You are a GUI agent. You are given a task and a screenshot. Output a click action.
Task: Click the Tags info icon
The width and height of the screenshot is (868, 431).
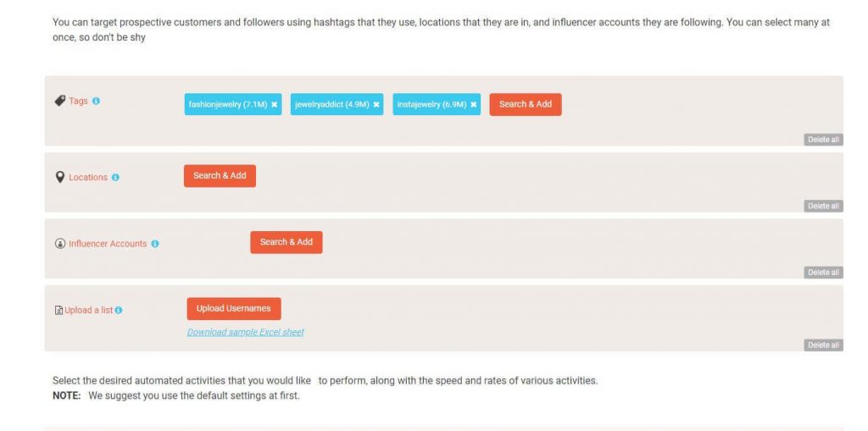(x=96, y=102)
